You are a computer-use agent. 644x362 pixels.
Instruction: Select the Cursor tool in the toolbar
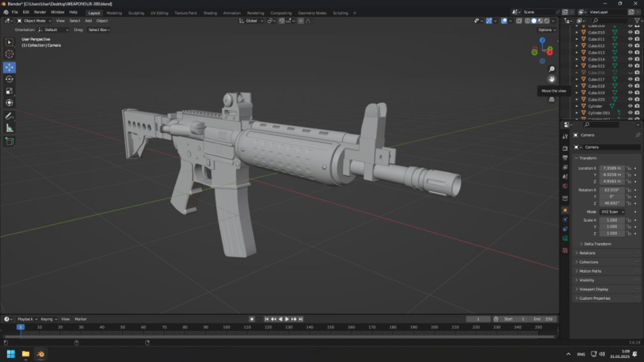(x=10, y=54)
